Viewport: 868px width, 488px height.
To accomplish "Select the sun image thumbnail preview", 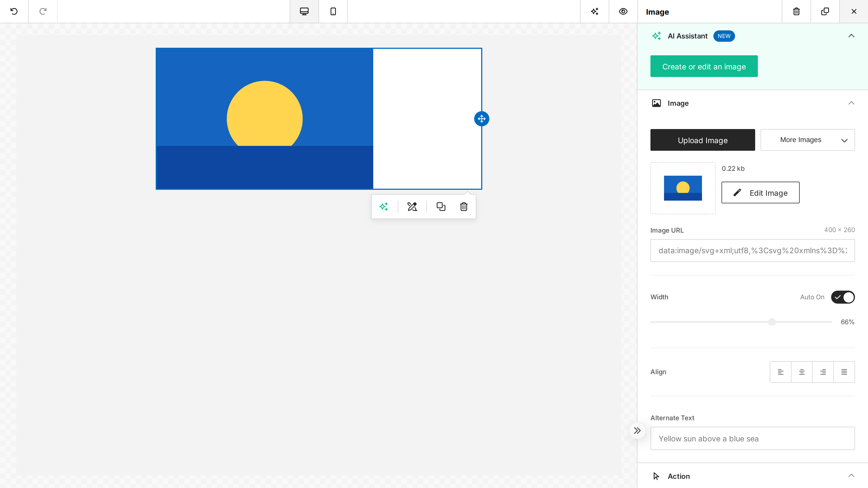I will click(683, 188).
